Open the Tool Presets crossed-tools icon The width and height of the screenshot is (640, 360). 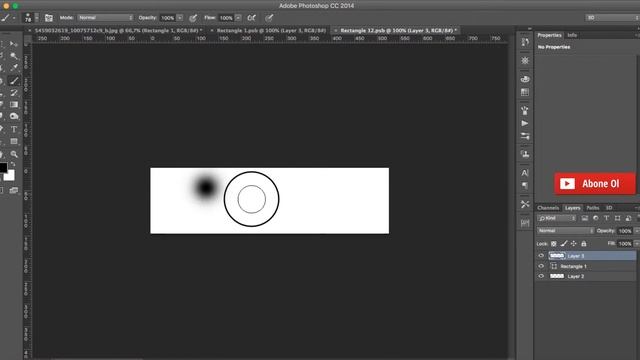click(x=525, y=204)
